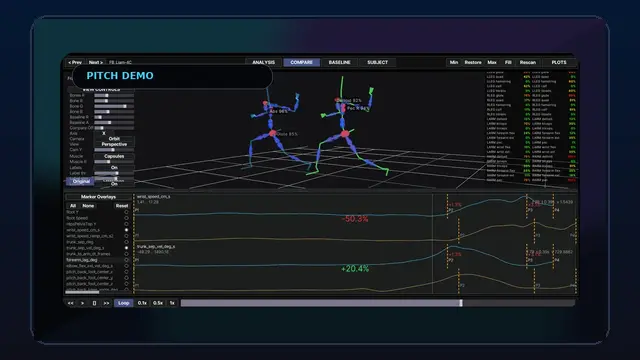The width and height of the screenshot is (640, 360).
Task: Enable forearm_lag_deg overlay radio
Action: 126,260
